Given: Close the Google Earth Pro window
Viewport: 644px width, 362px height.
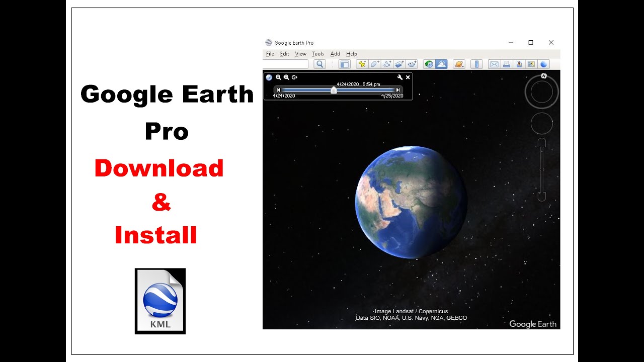Looking at the screenshot, I should pyautogui.click(x=551, y=43).
